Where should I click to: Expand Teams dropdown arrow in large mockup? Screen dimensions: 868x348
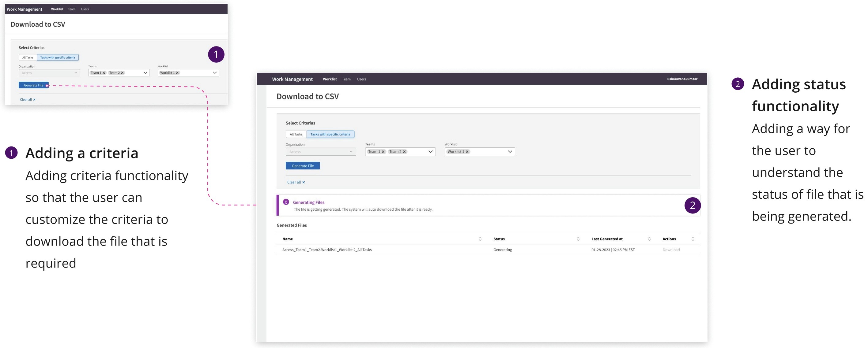(x=430, y=152)
